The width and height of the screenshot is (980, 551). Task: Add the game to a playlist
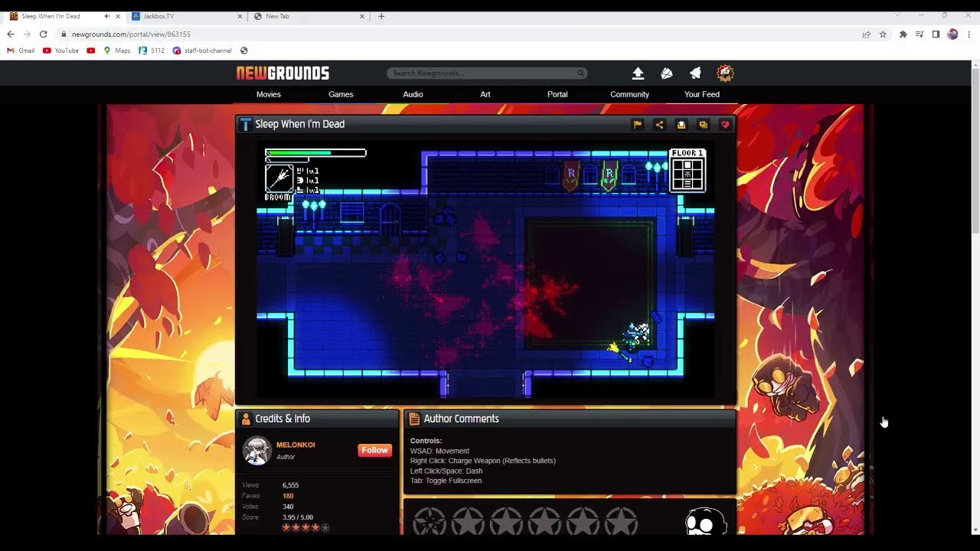pyautogui.click(x=703, y=124)
